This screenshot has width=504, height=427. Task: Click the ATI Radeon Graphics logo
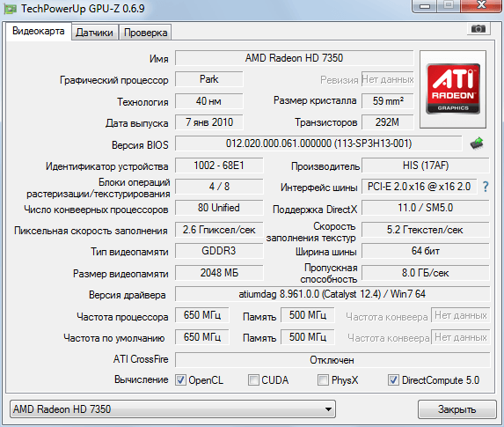coord(453,89)
